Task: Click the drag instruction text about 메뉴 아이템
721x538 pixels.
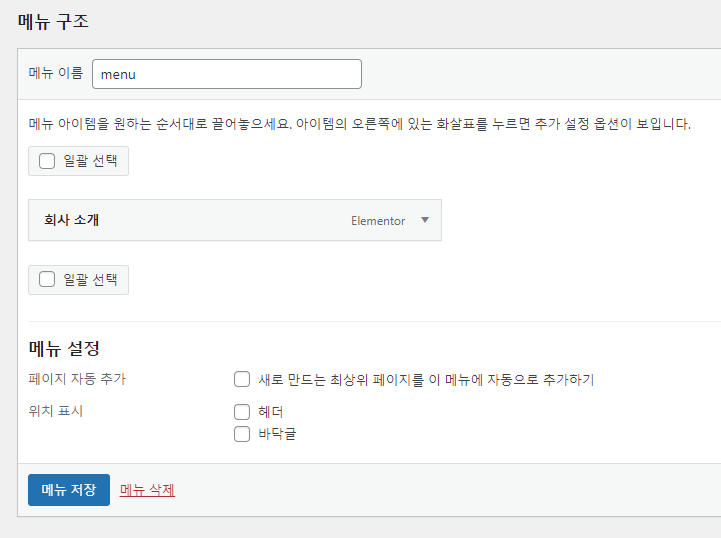Action: click(x=360, y=124)
